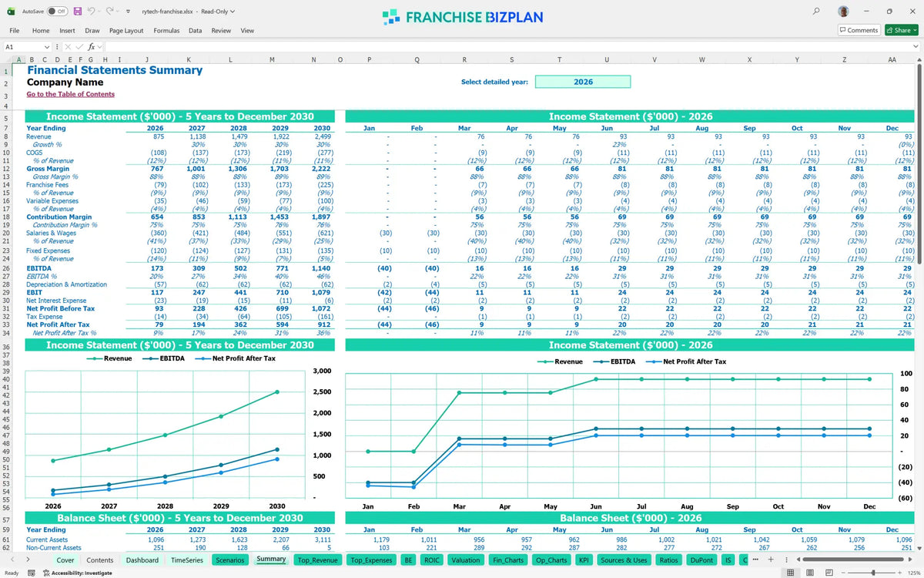Toggle the AutoSave switch

coord(57,12)
